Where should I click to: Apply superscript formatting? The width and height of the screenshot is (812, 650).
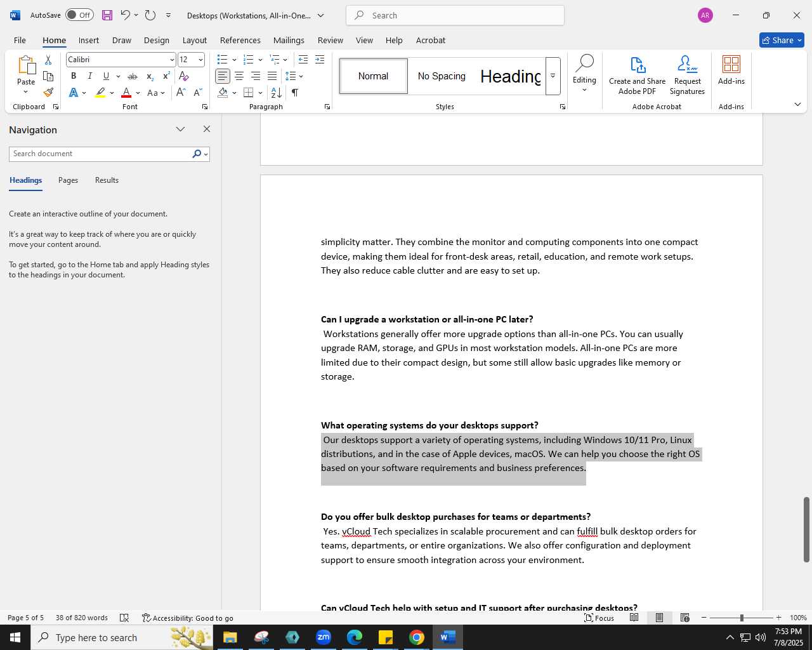point(166,76)
